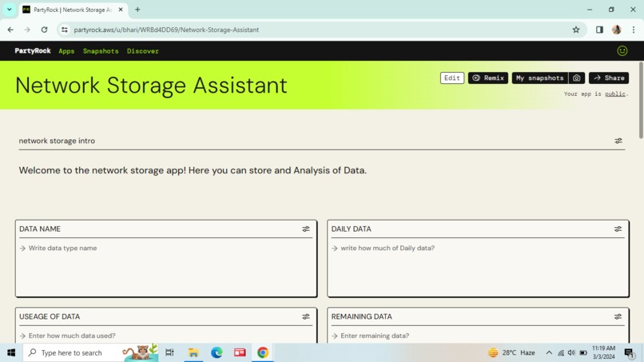Click the Remix button
Screen dimensions: 644x362
[x=488, y=78]
